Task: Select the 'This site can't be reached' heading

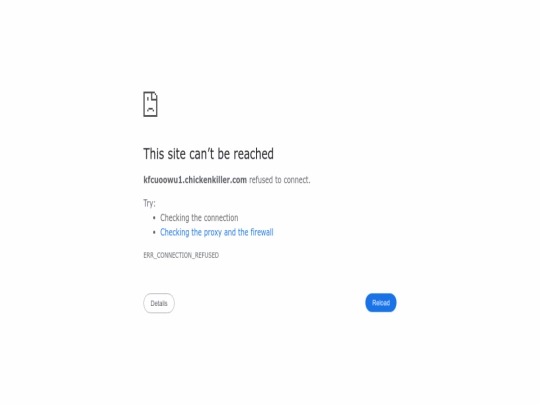Action: [x=208, y=154]
